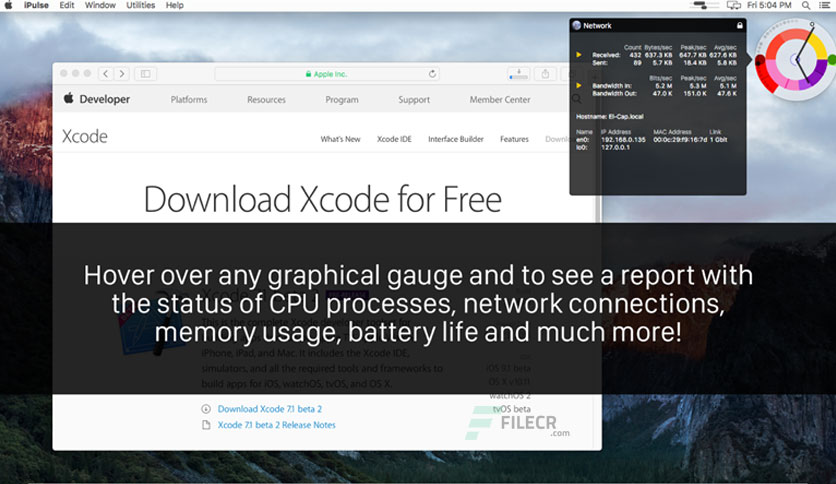Open the Window menu

point(100,5)
